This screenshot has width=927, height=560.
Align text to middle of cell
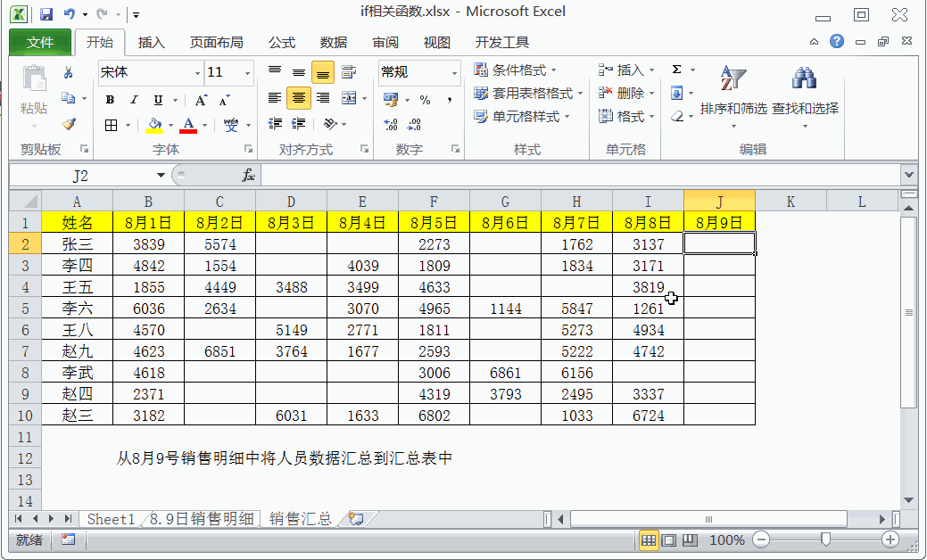[x=299, y=72]
